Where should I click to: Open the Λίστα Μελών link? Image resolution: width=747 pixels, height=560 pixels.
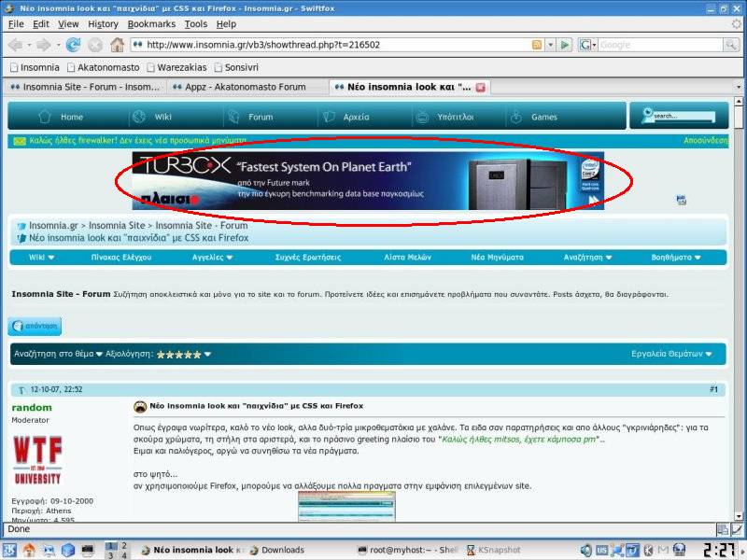pos(407,258)
